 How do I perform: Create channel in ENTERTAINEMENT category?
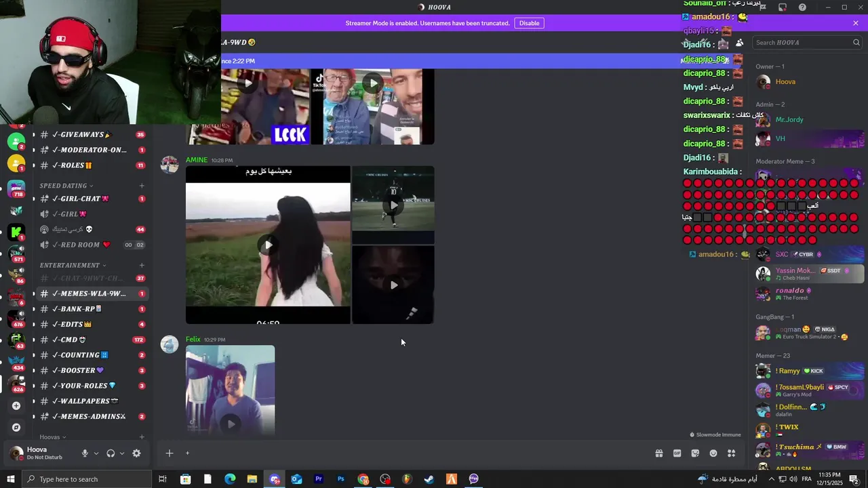click(x=142, y=265)
